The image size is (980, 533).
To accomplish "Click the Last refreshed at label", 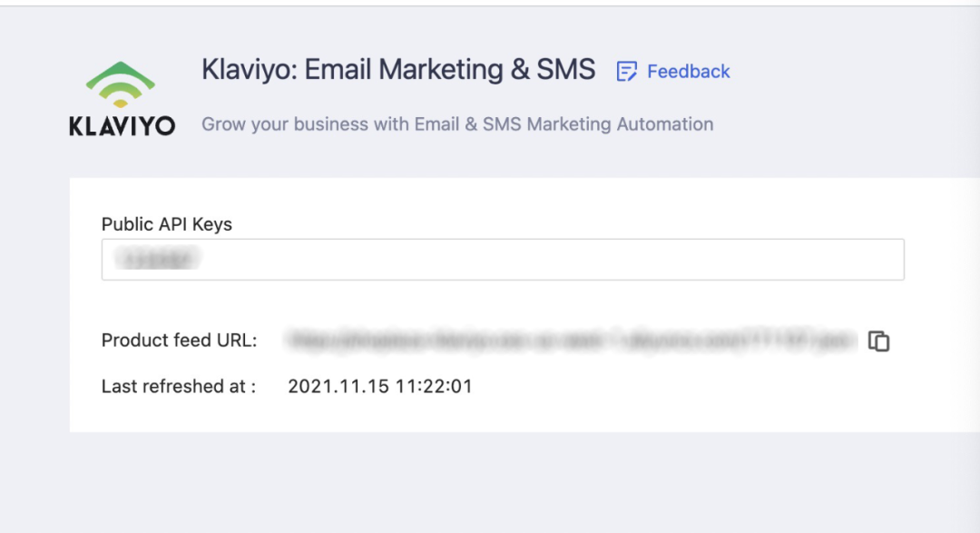I will click(x=178, y=386).
